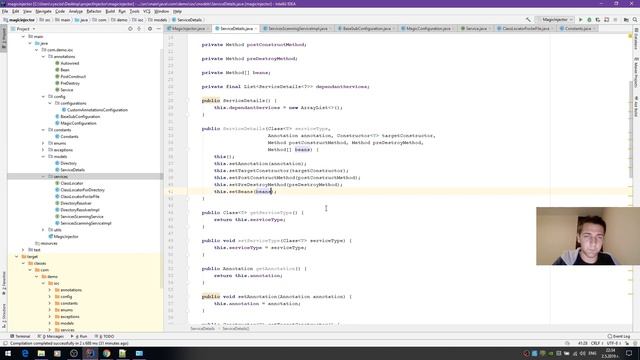Click the editor vertical scrollbar
Viewport: 640px width, 360px height.
[631, 129]
